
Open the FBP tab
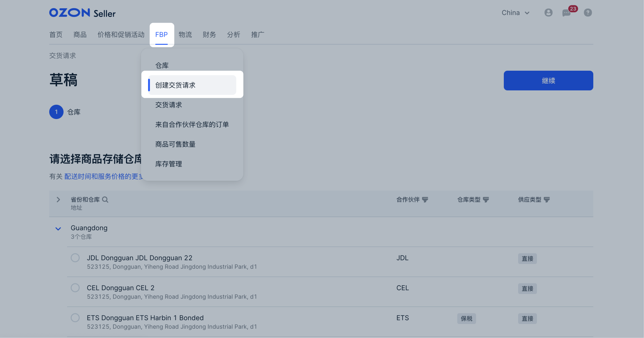161,35
